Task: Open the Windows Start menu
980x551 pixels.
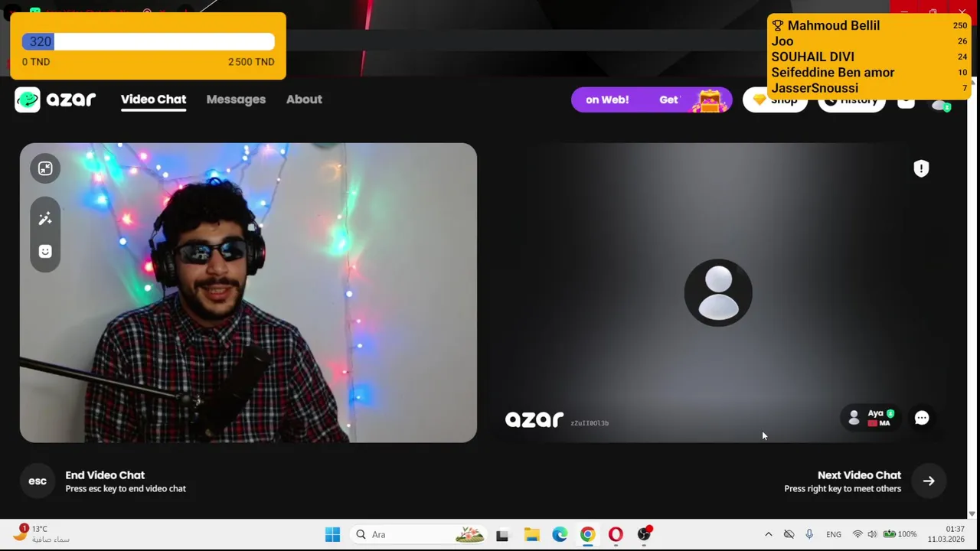Action: (x=332, y=534)
